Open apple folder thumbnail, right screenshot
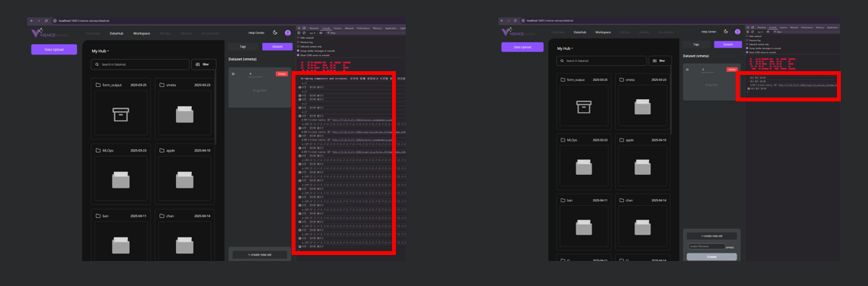This screenshot has width=868, height=286. [643, 166]
